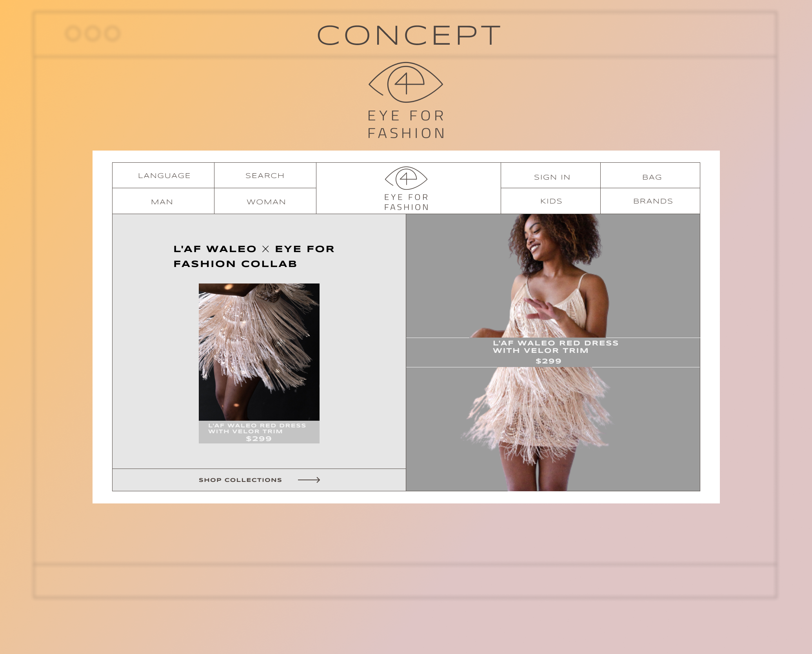Open the Language menu
This screenshot has height=654, width=812.
click(164, 176)
